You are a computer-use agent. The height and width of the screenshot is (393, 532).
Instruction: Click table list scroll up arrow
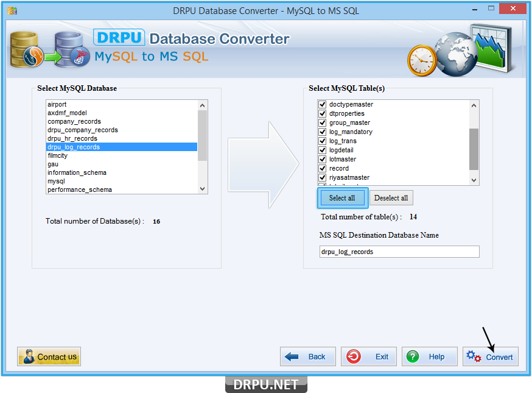(474, 105)
